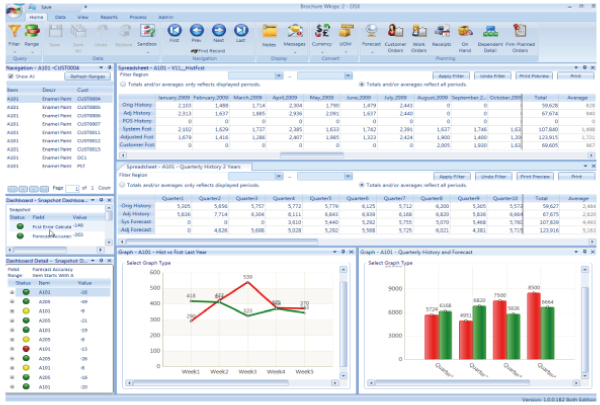
Task: Select 'reflect all periods' in Quarterly History sheet
Action: (x=362, y=185)
